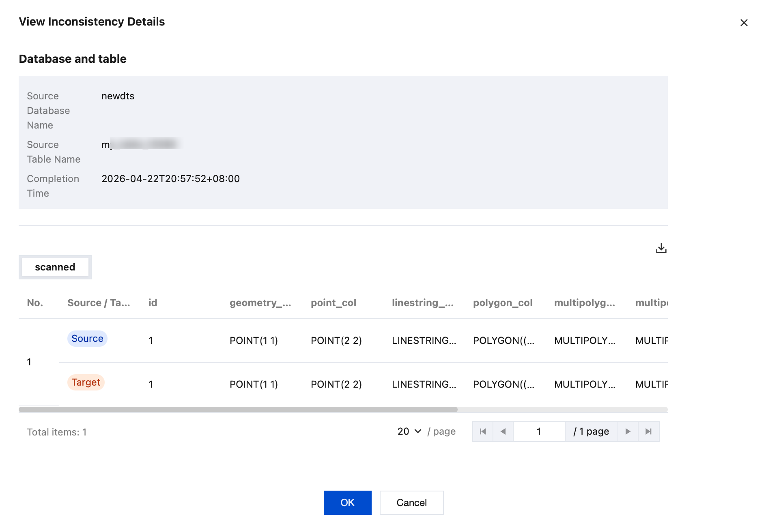Click id value 1 in Source row

151,341
